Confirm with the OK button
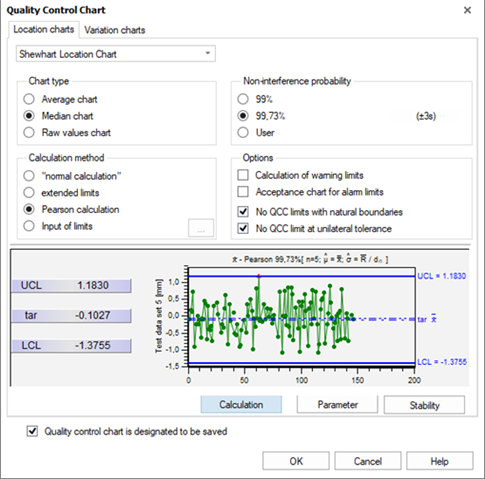 (x=296, y=461)
